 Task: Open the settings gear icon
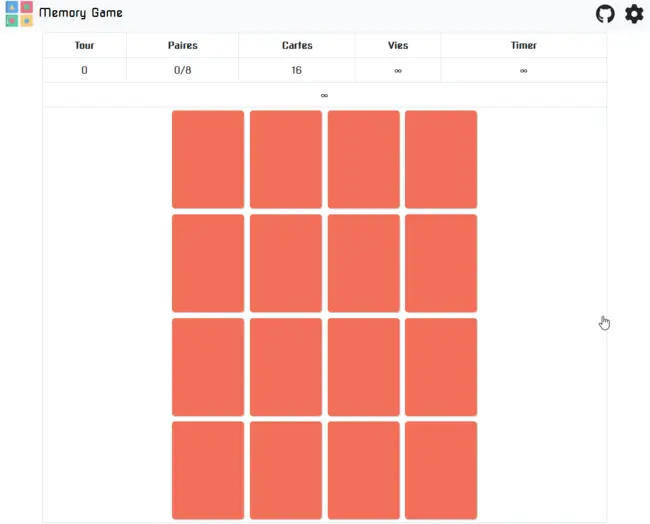634,14
